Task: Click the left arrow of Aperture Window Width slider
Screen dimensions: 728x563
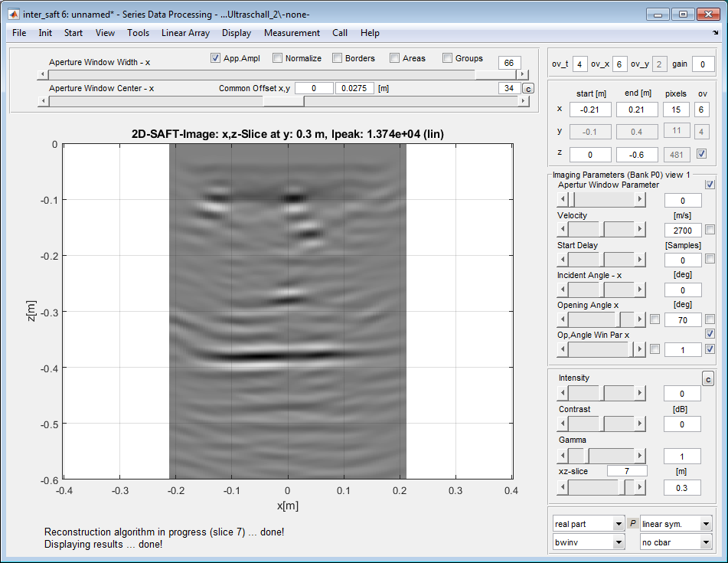Action: [x=43, y=74]
